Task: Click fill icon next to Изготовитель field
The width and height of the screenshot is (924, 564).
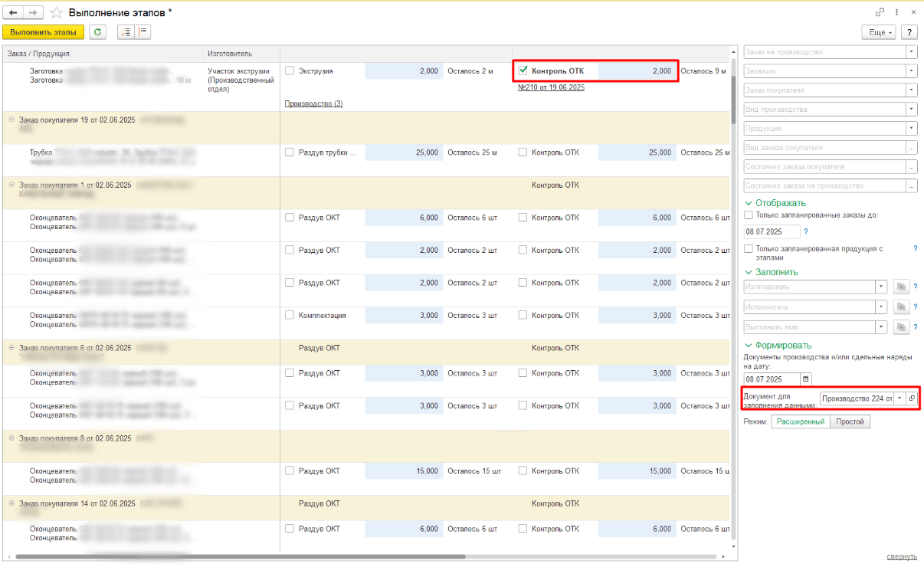Action: click(x=902, y=287)
